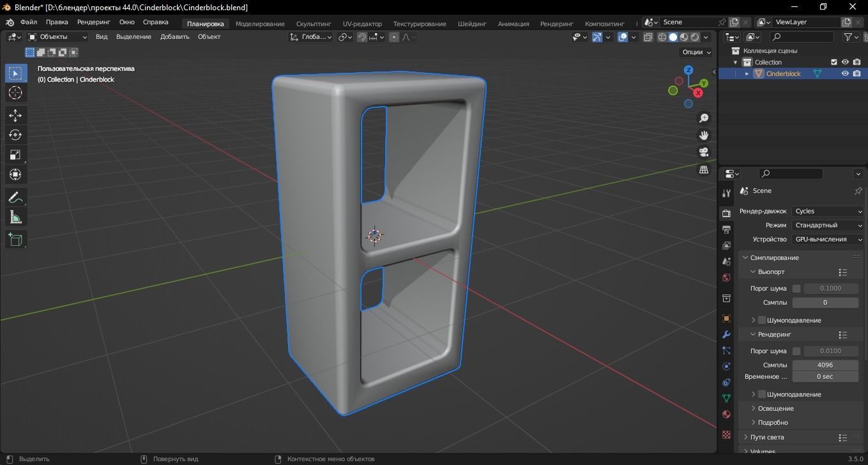Image resolution: width=868 pixels, height=465 pixels.
Task: Open the World properties tab
Action: [x=726, y=277]
